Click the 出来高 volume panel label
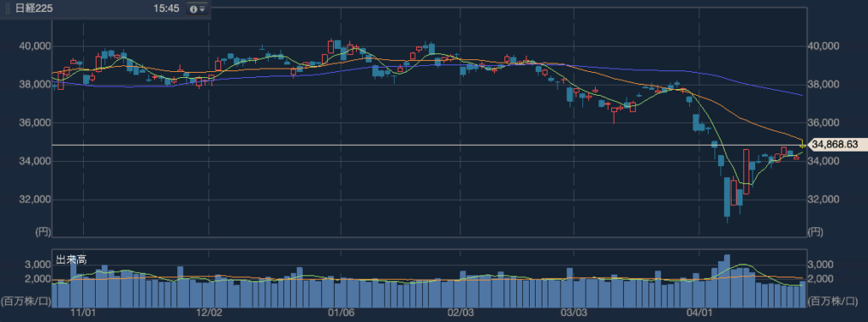Image resolution: width=868 pixels, height=322 pixels. coord(70,259)
